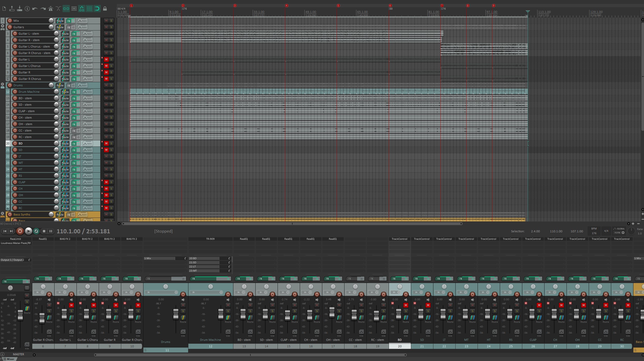Toggle item grouping link icon
This screenshot has height=361, width=644.
click(x=66, y=9)
